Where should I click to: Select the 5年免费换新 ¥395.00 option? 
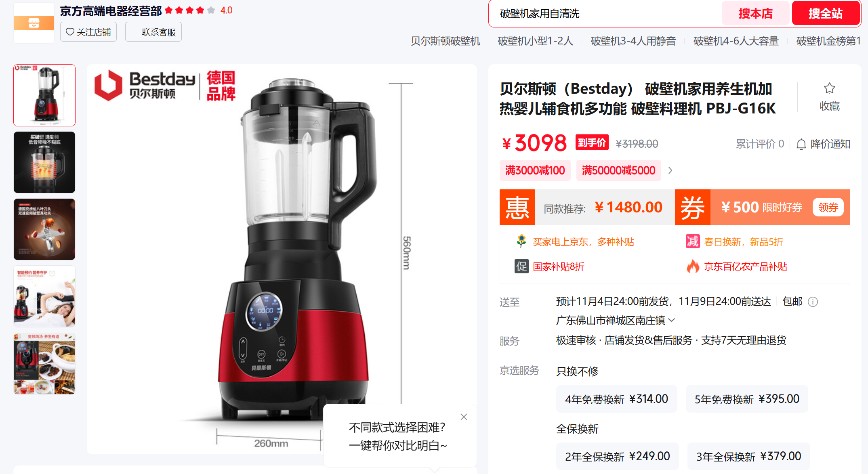click(747, 399)
